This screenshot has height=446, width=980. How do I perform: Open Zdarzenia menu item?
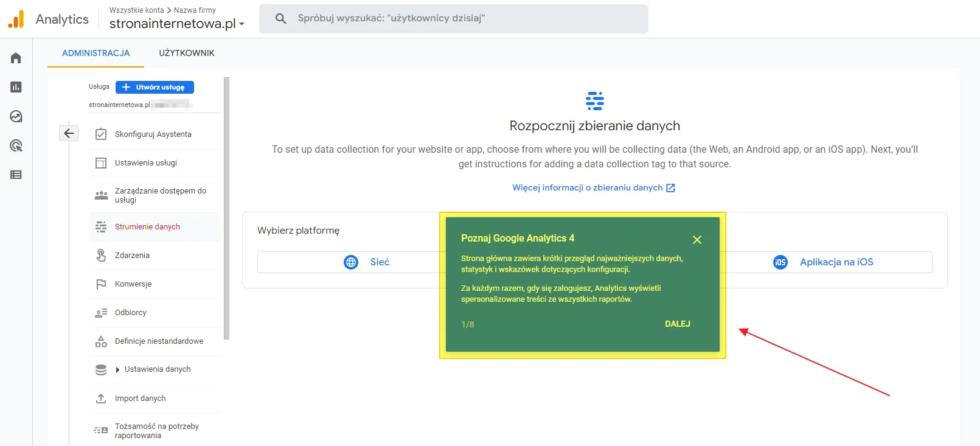[155, 256]
